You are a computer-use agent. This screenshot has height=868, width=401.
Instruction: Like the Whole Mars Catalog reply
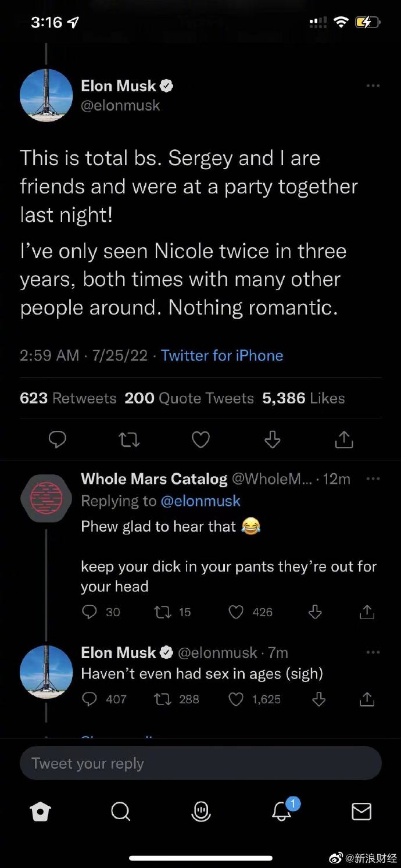(235, 612)
